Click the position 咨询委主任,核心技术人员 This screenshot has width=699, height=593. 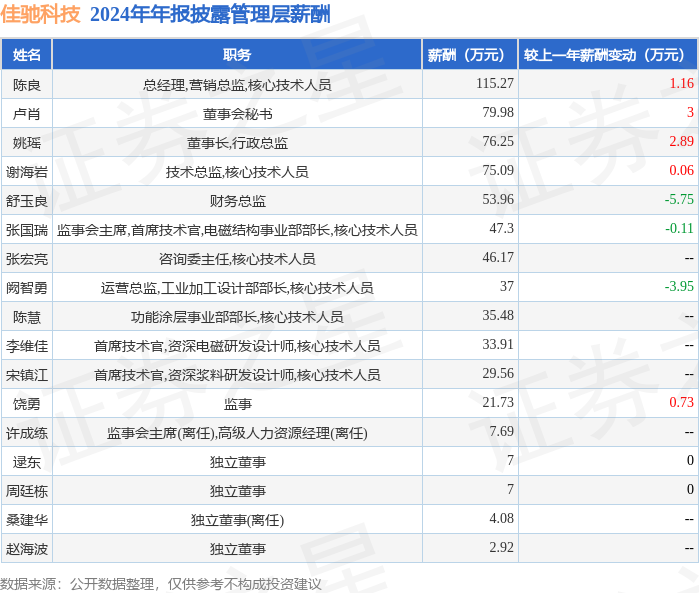click(x=237, y=259)
